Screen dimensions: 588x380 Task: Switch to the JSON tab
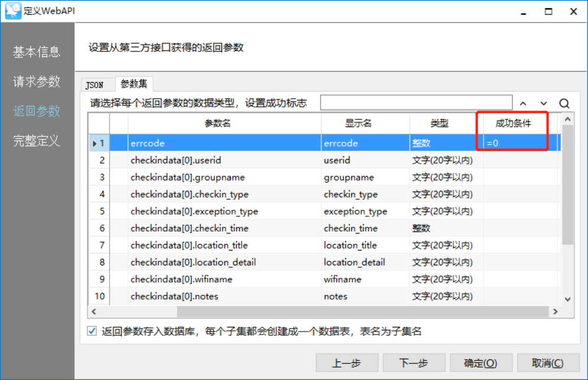[95, 85]
